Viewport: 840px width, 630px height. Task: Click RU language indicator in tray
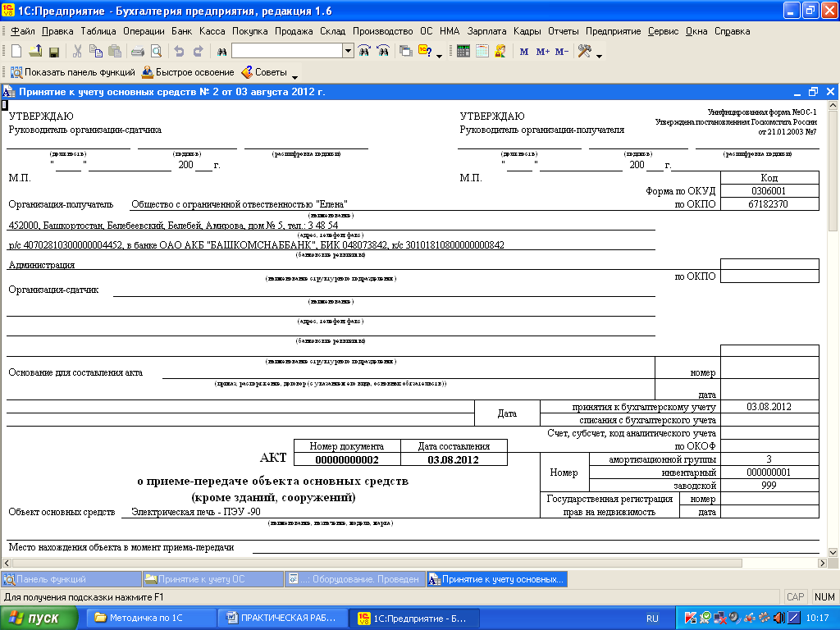(652, 619)
